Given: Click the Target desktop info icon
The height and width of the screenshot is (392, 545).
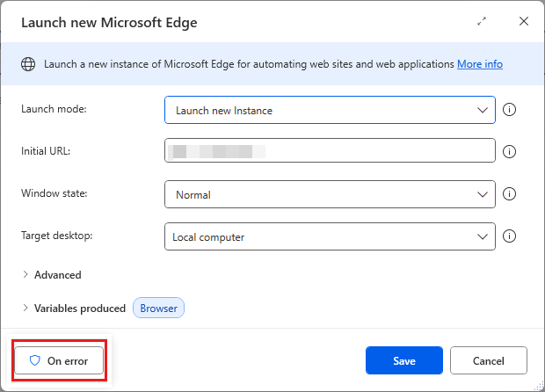Looking at the screenshot, I should click(x=509, y=236).
